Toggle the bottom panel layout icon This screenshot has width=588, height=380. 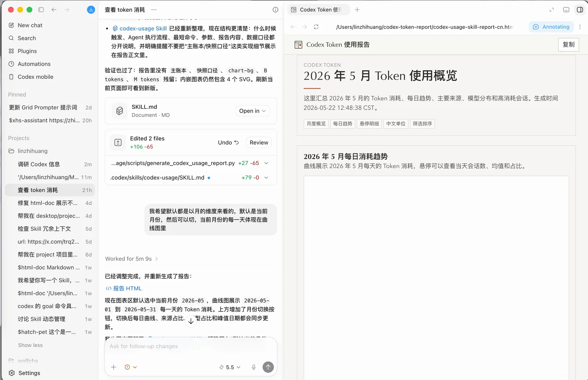pos(566,10)
